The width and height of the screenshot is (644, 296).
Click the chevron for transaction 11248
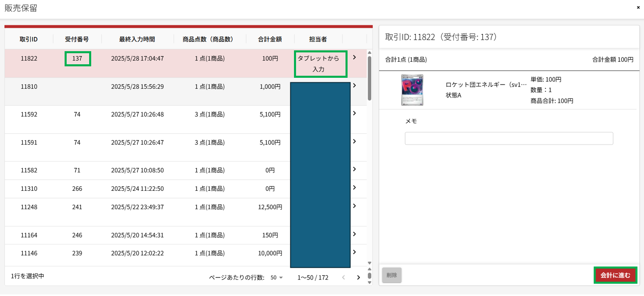pyautogui.click(x=355, y=206)
